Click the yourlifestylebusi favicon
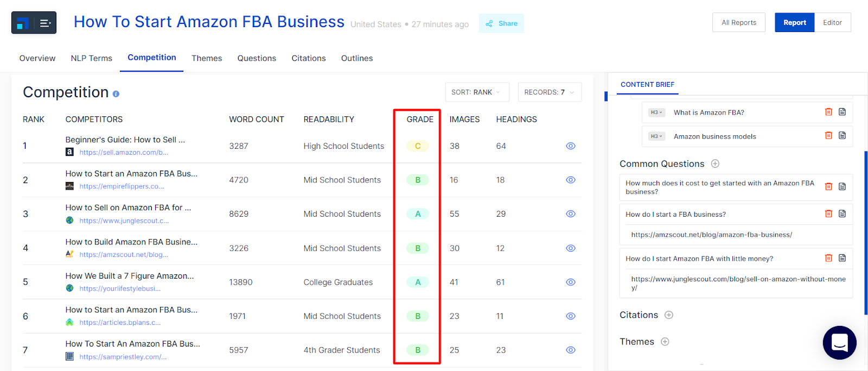The image size is (868, 371). pyautogui.click(x=69, y=288)
